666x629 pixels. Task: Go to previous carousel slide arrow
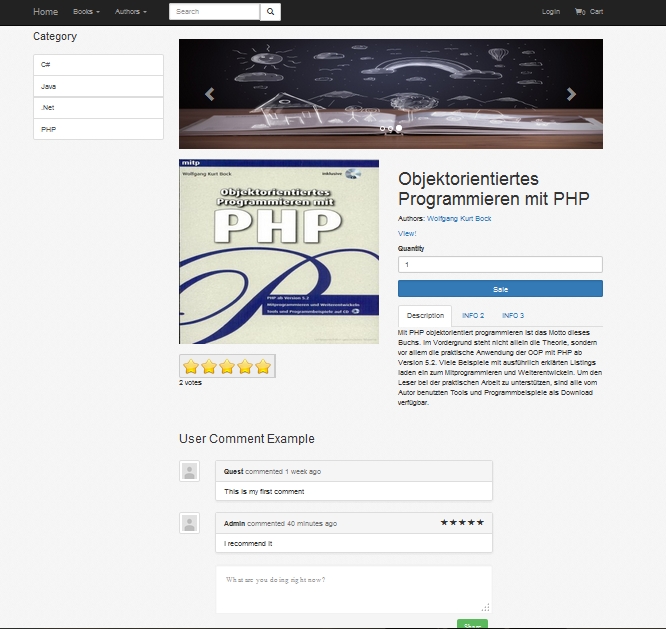209,94
